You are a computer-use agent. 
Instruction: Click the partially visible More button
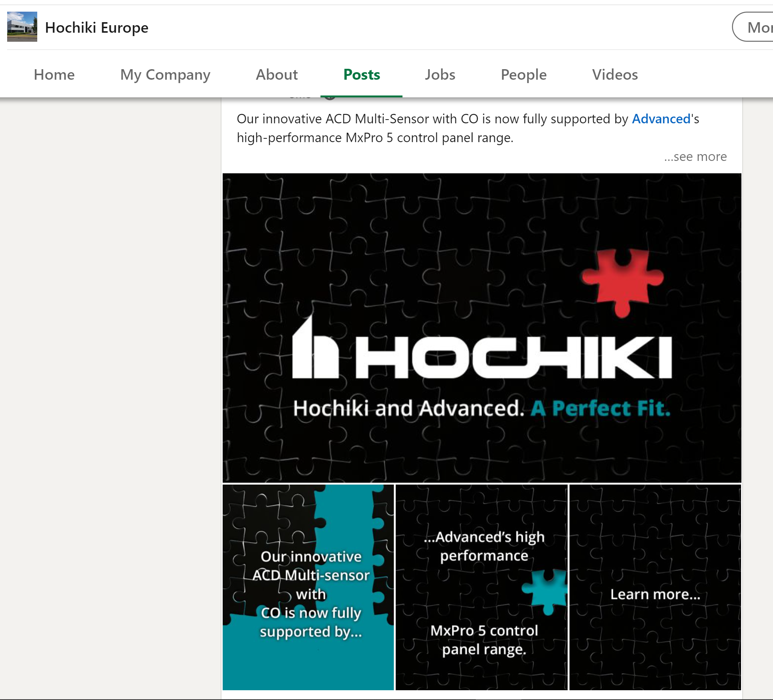pyautogui.click(x=753, y=27)
